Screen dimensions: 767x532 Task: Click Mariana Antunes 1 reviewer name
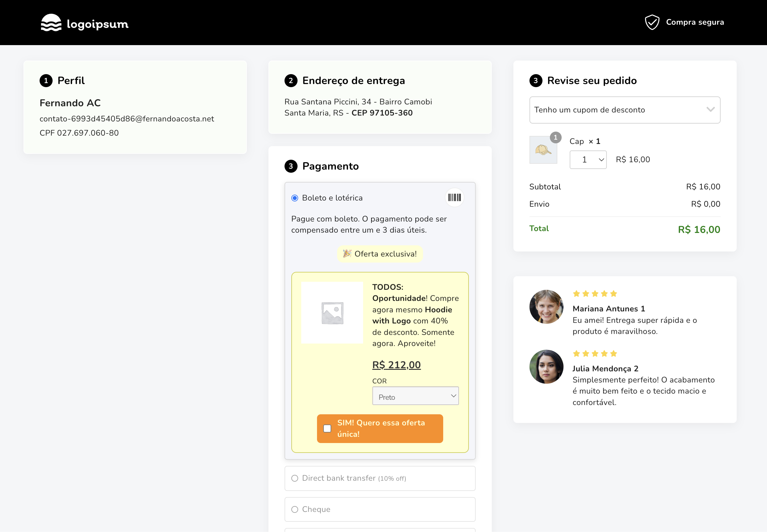[x=609, y=309]
